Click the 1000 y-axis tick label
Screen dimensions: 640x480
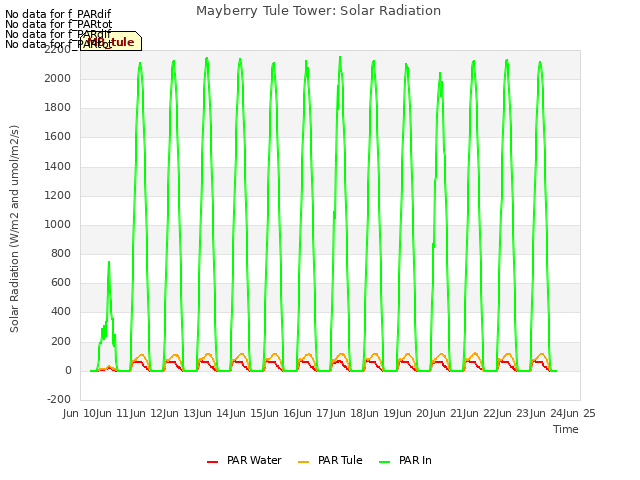(x=58, y=224)
